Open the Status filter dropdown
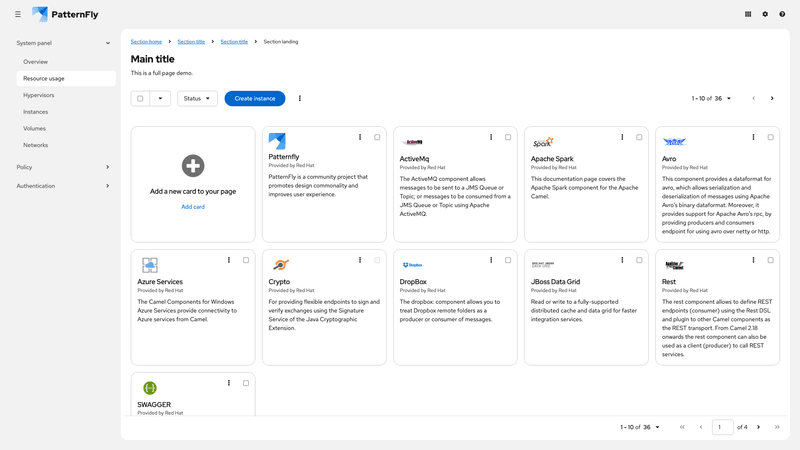800x450 pixels. [197, 99]
